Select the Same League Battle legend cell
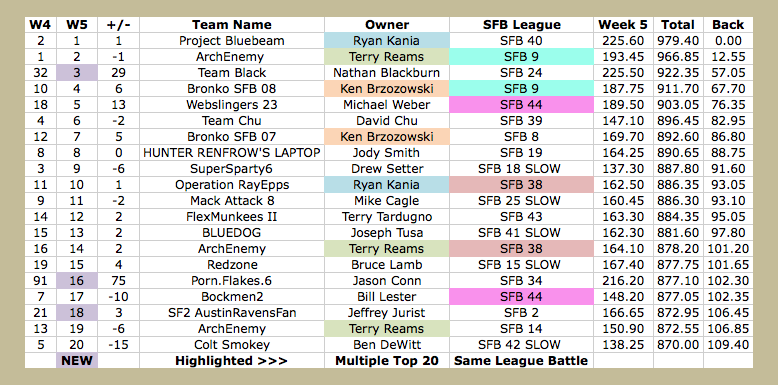 (521, 361)
